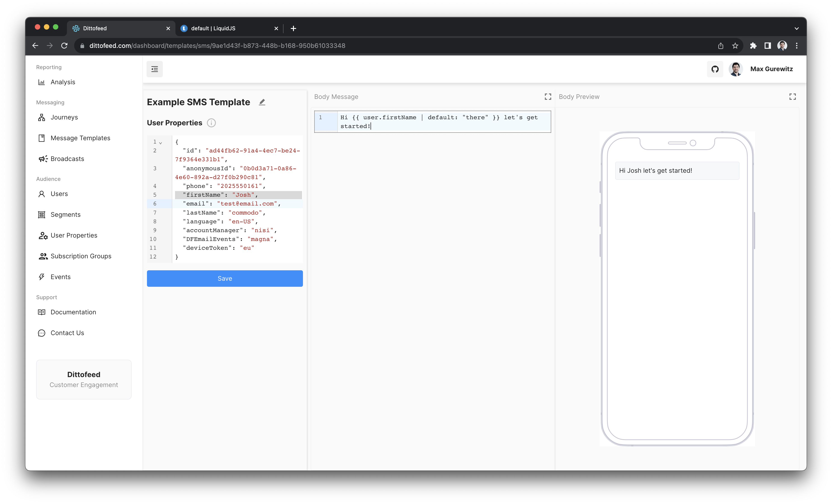Open the browser tab list chevron
This screenshot has height=504, width=832.
click(x=797, y=28)
